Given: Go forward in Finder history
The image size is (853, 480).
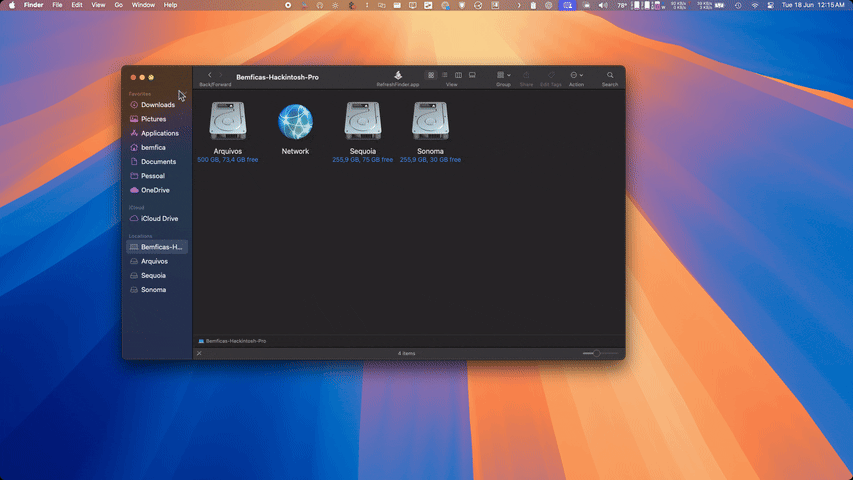Looking at the screenshot, I should click(x=221, y=75).
